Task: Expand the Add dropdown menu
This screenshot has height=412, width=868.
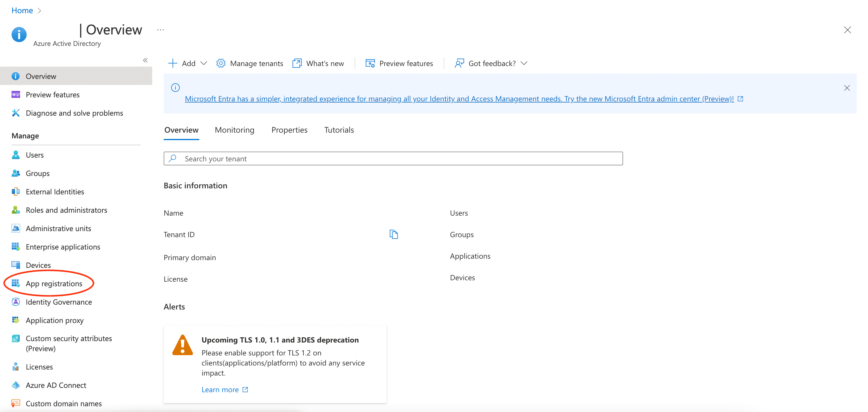Action: point(204,63)
